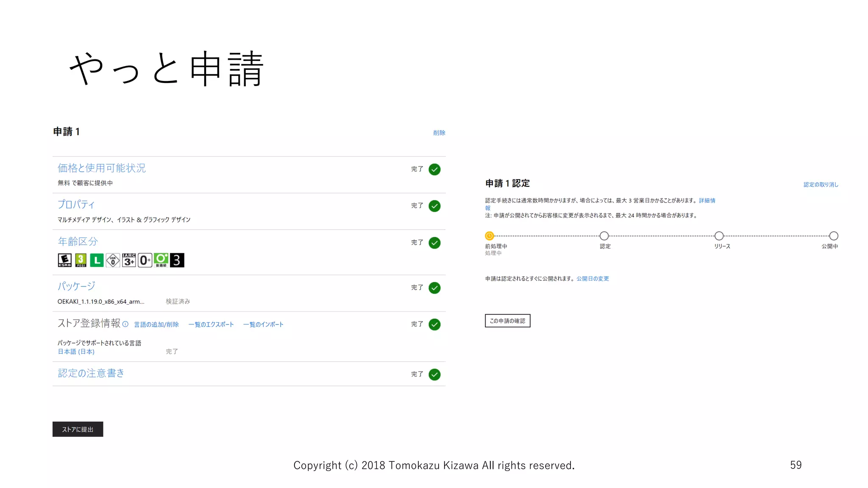Click green checkmark for プロパティ row
This screenshot has width=868, height=488.
[434, 206]
